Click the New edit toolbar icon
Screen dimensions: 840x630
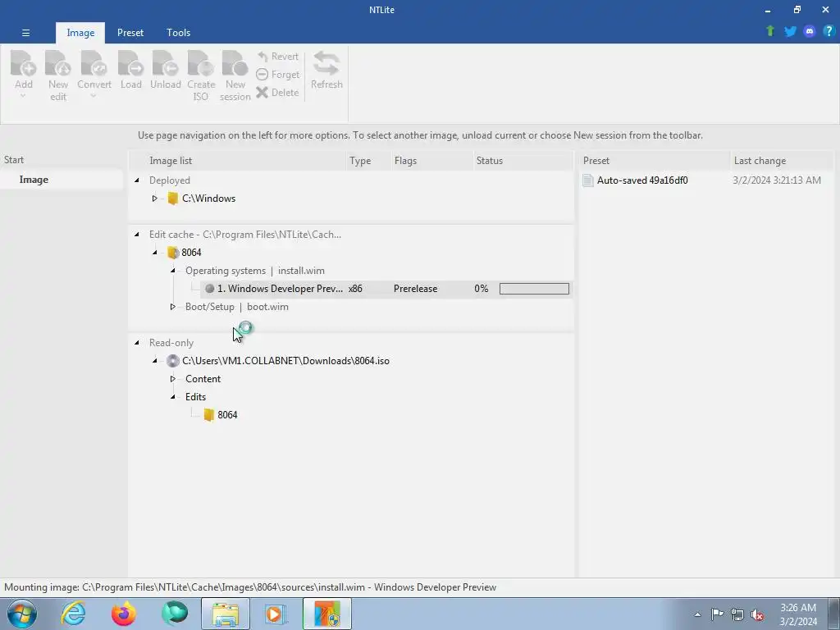[x=58, y=63]
